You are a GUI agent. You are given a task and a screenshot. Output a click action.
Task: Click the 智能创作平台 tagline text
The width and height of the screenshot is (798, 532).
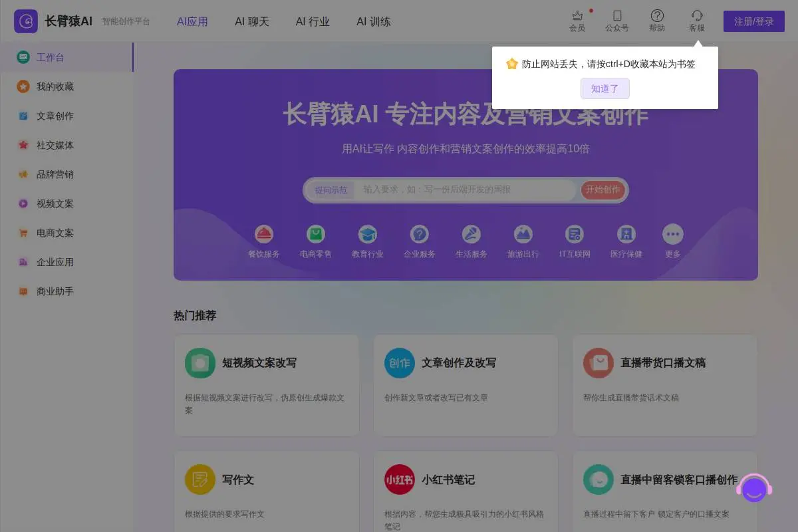pyautogui.click(x=126, y=21)
